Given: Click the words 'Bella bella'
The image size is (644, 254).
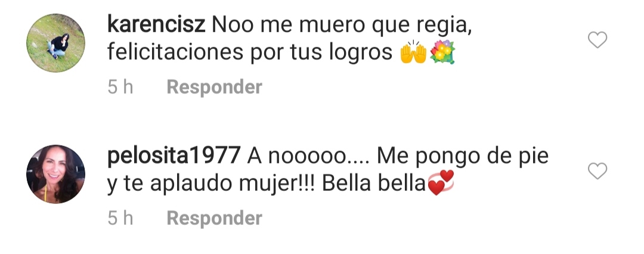Looking at the screenshot, I should pyautogui.click(x=374, y=184).
